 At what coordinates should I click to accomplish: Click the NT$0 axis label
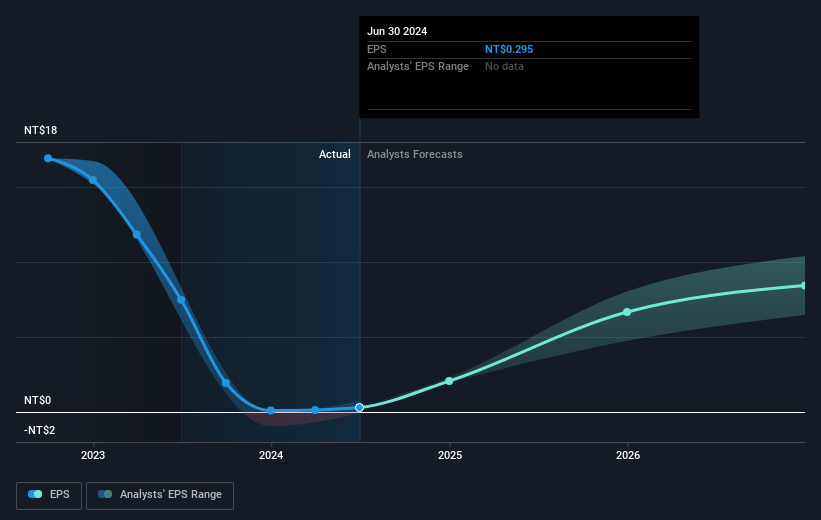coord(38,400)
